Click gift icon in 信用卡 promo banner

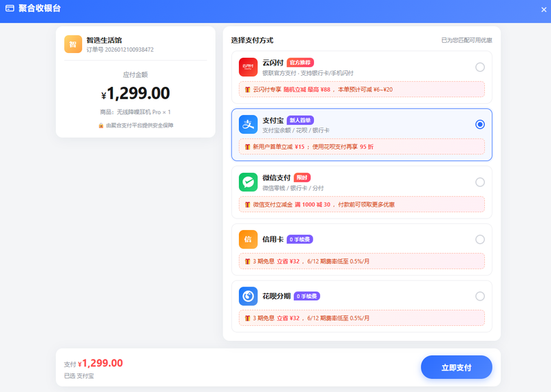coord(247,262)
